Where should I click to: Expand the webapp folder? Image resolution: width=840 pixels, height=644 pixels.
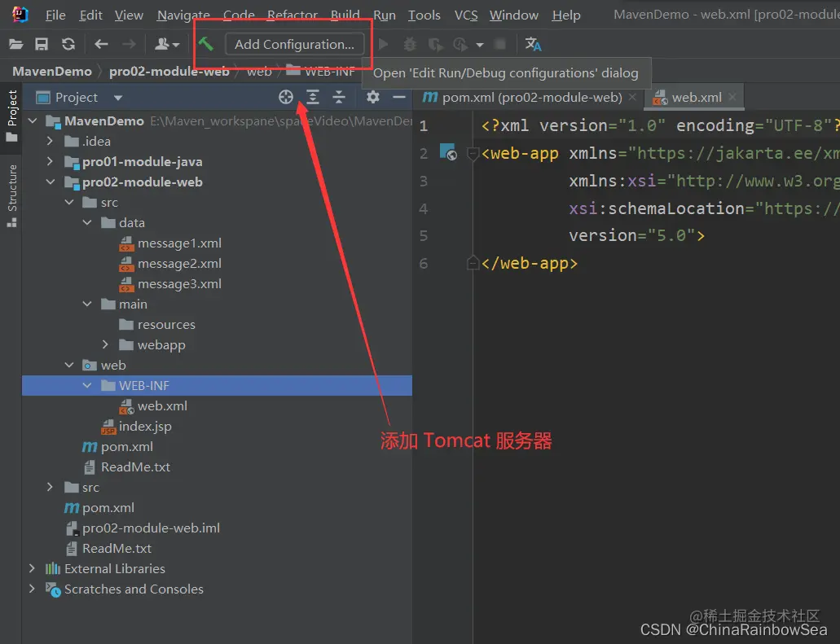105,344
